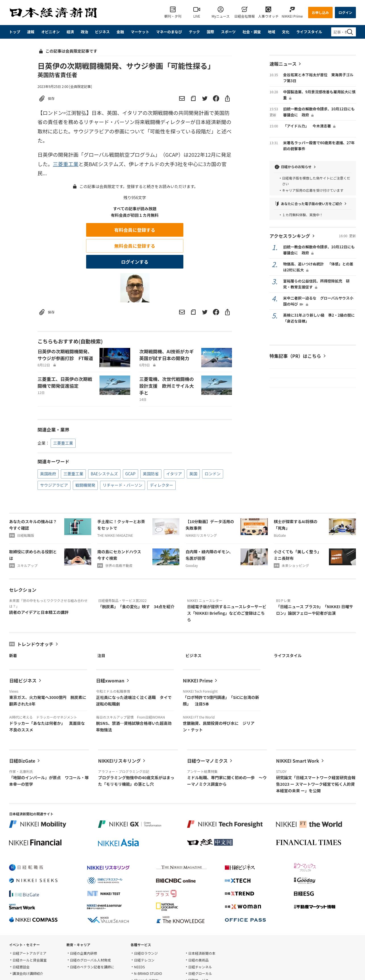Select the サウジアラビア keyword tag
The height and width of the screenshot is (980, 365).
(x=54, y=485)
